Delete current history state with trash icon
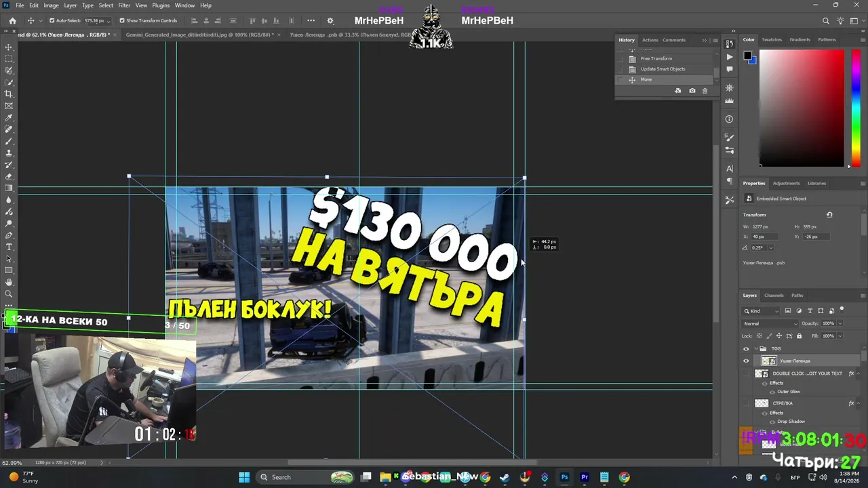The width and height of the screenshot is (868, 488). pos(705,91)
